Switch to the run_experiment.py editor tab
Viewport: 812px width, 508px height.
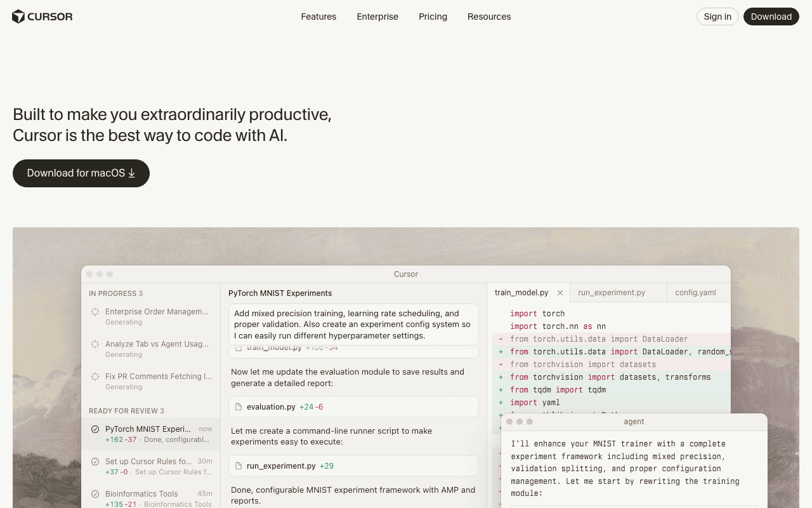click(x=612, y=293)
